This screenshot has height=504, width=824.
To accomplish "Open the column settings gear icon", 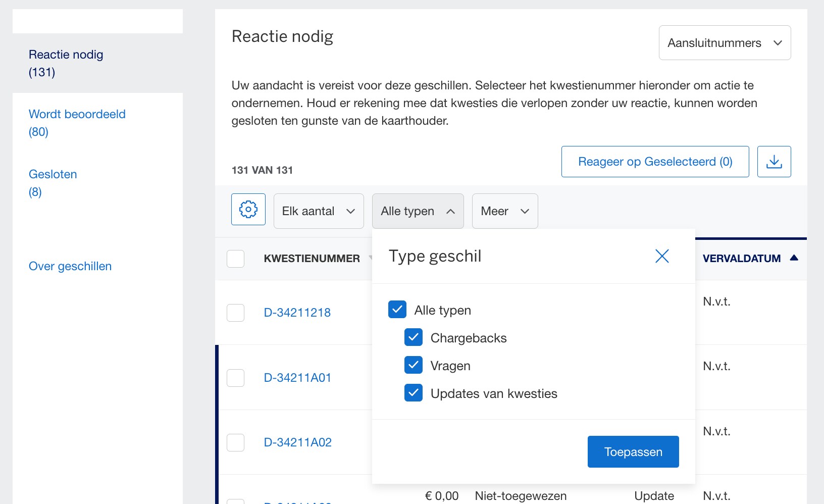I will pos(248,209).
